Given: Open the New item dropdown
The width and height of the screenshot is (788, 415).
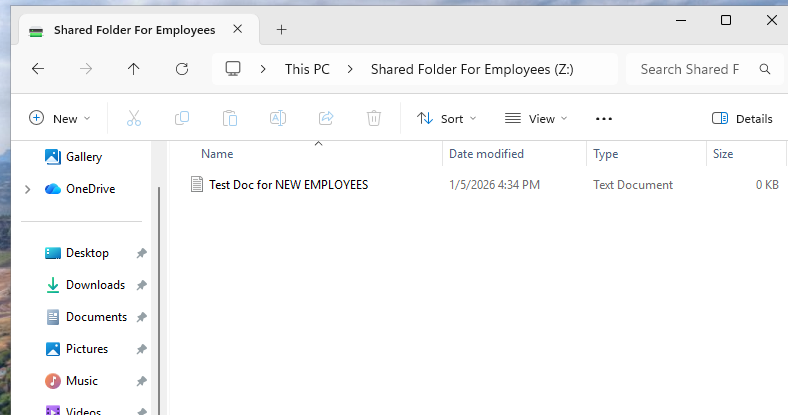Looking at the screenshot, I should tap(60, 118).
